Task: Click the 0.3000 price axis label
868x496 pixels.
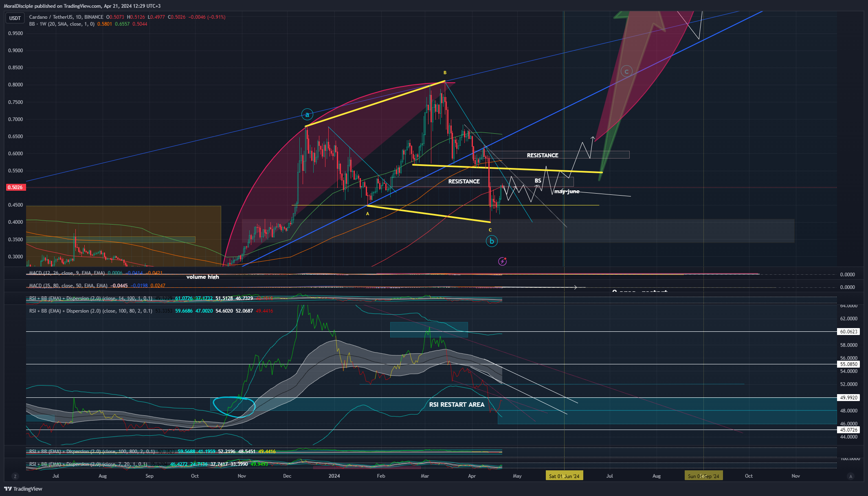Action: point(15,257)
